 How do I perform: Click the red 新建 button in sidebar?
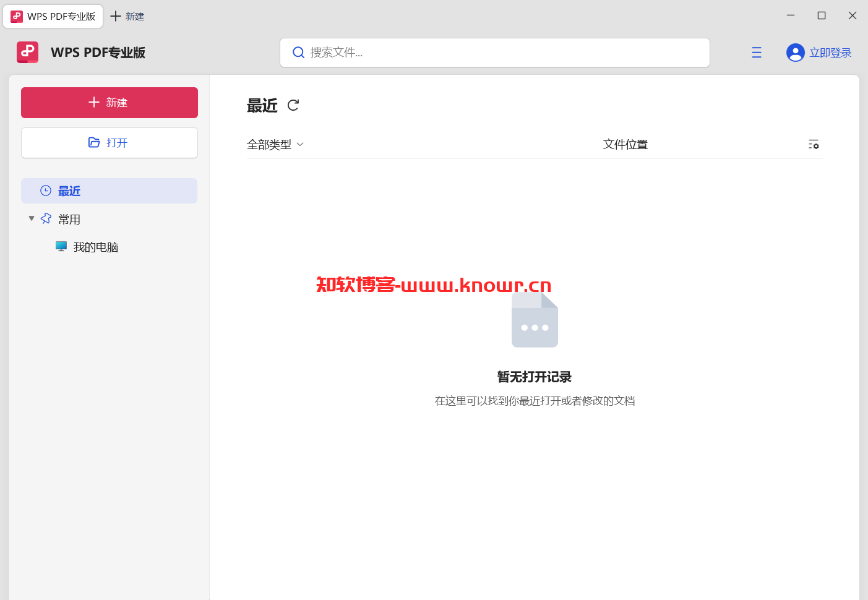click(110, 103)
